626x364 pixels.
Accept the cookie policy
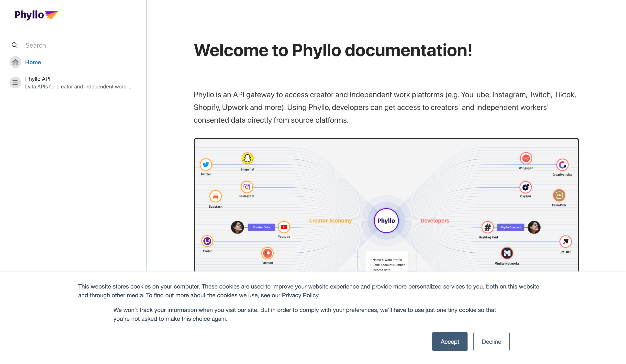[x=450, y=342]
